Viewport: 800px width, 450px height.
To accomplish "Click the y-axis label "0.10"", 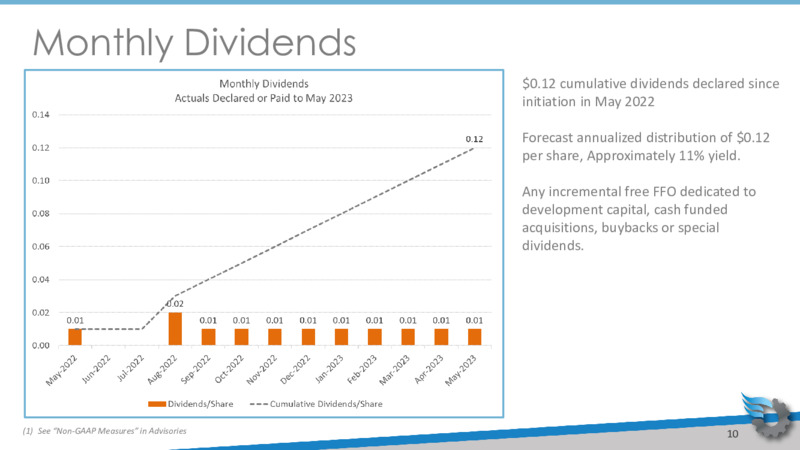I will 41,181.
